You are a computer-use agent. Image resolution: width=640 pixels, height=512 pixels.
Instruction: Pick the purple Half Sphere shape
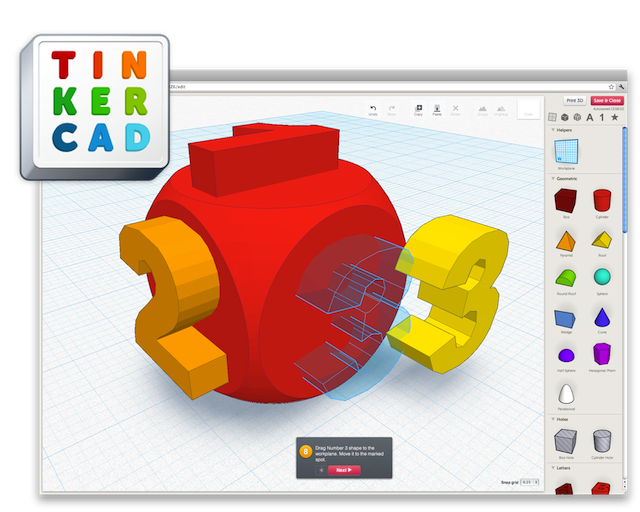point(566,356)
